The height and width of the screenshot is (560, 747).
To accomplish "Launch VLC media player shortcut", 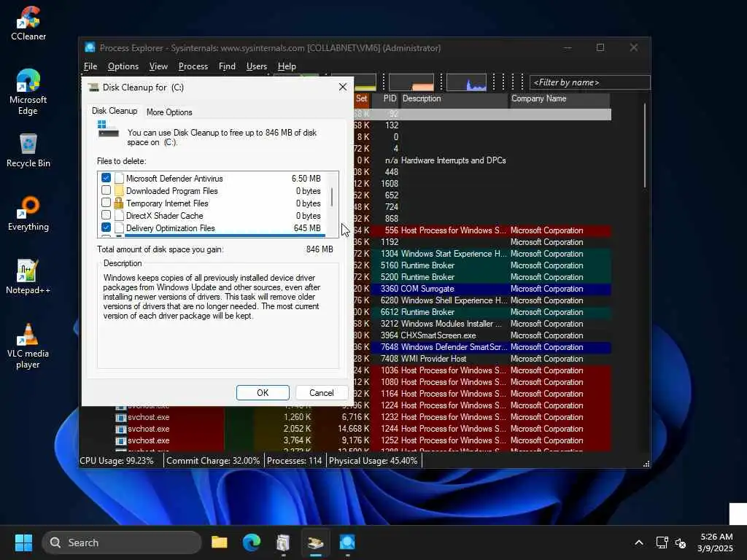I will [28, 346].
